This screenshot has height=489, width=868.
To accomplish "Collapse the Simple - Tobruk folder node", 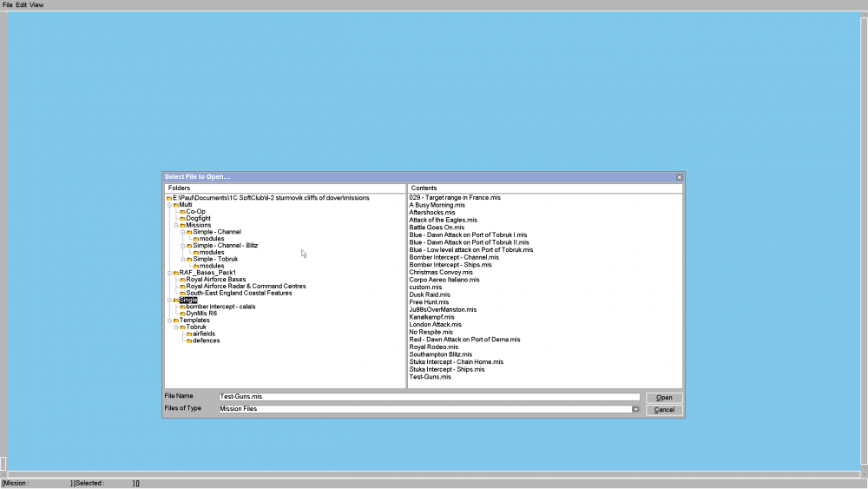I will point(182,259).
